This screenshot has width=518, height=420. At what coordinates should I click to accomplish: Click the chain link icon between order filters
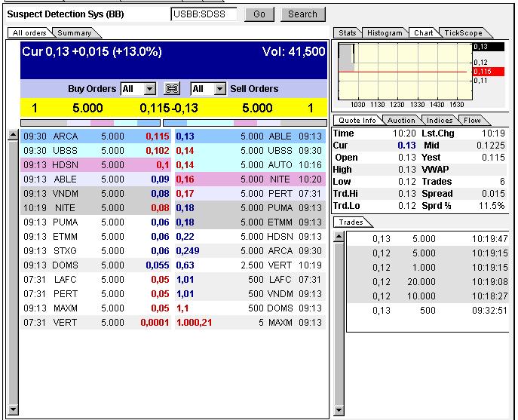173,89
